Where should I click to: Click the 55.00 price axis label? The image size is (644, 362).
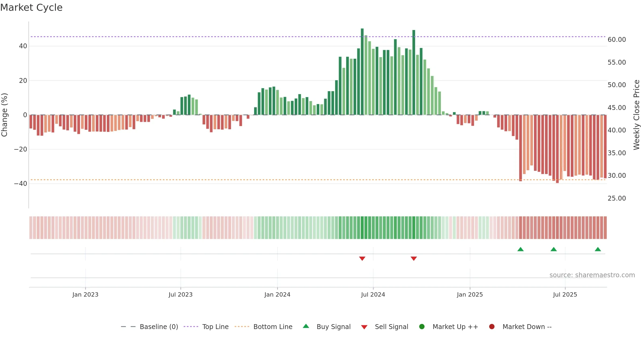[617, 62]
